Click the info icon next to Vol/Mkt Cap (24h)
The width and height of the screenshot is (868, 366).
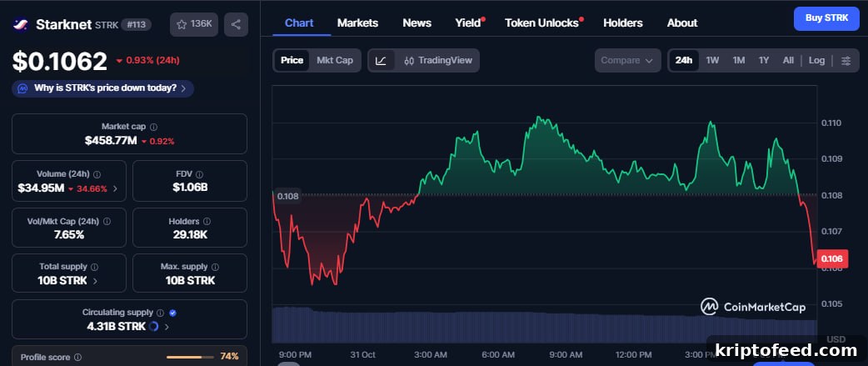(x=107, y=221)
